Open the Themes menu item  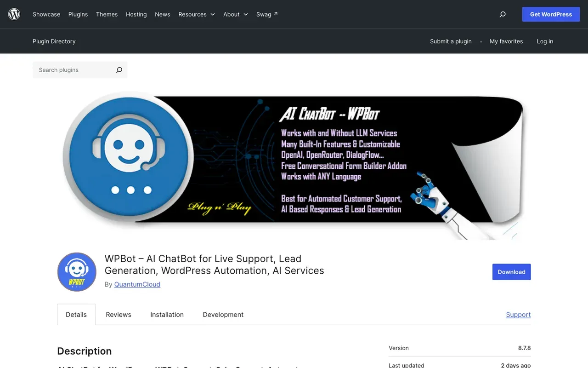tap(107, 14)
